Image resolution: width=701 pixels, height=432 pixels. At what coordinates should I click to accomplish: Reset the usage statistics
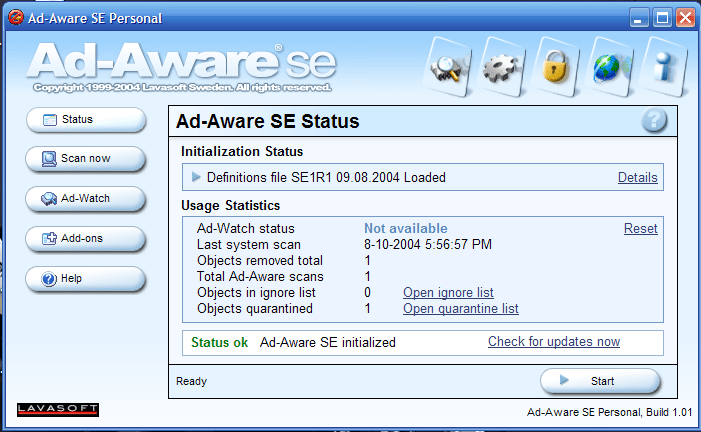(641, 229)
